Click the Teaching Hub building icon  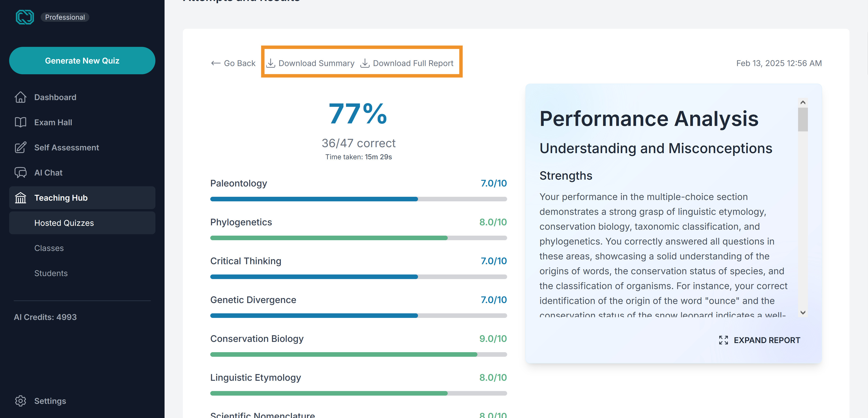pos(21,198)
